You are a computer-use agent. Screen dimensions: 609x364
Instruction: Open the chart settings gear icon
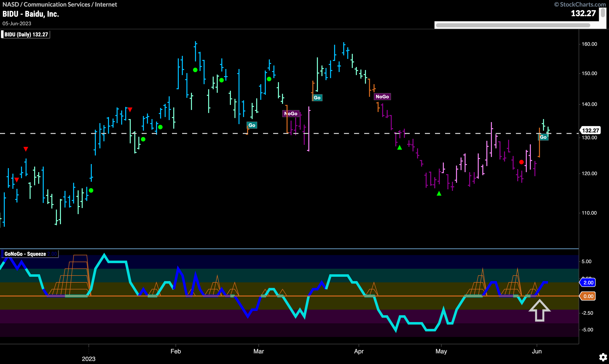pyautogui.click(x=603, y=357)
